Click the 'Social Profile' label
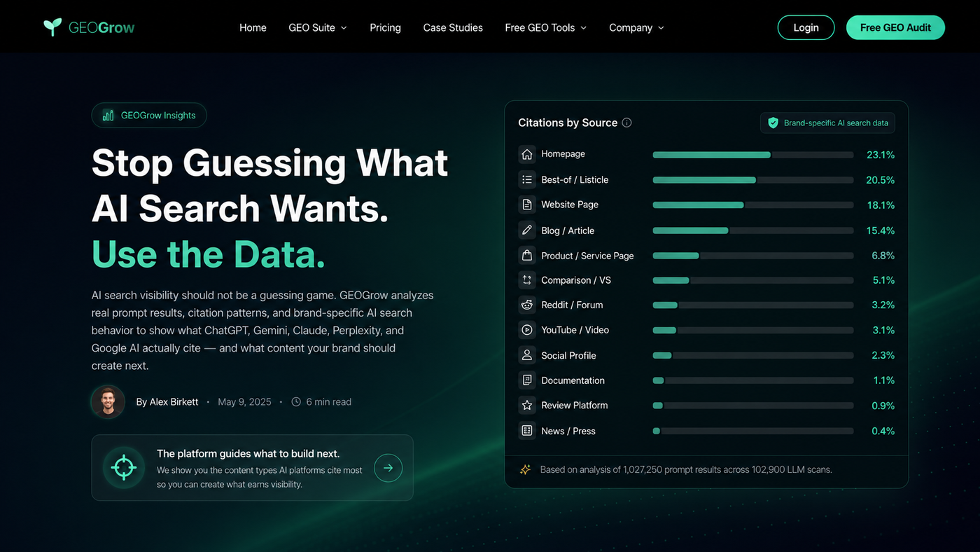980x552 pixels. pyautogui.click(x=568, y=355)
